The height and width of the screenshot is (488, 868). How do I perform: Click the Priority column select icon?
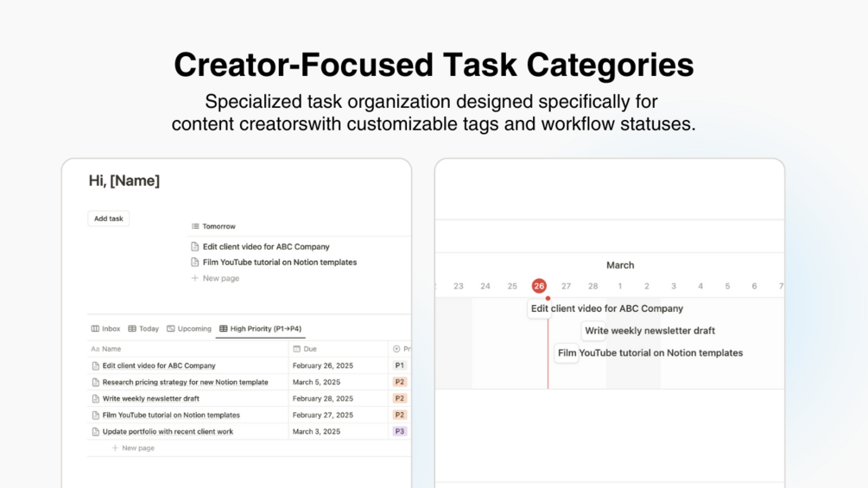[x=396, y=349]
